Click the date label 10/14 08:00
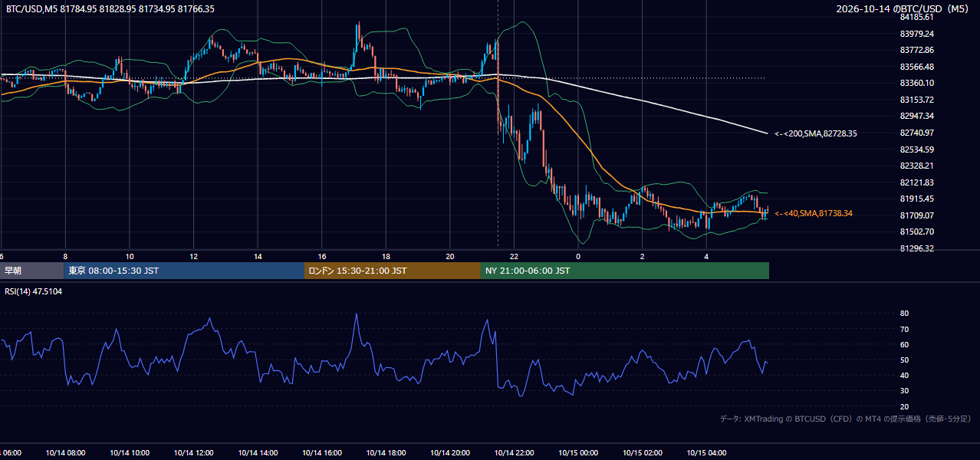 [x=65, y=452]
